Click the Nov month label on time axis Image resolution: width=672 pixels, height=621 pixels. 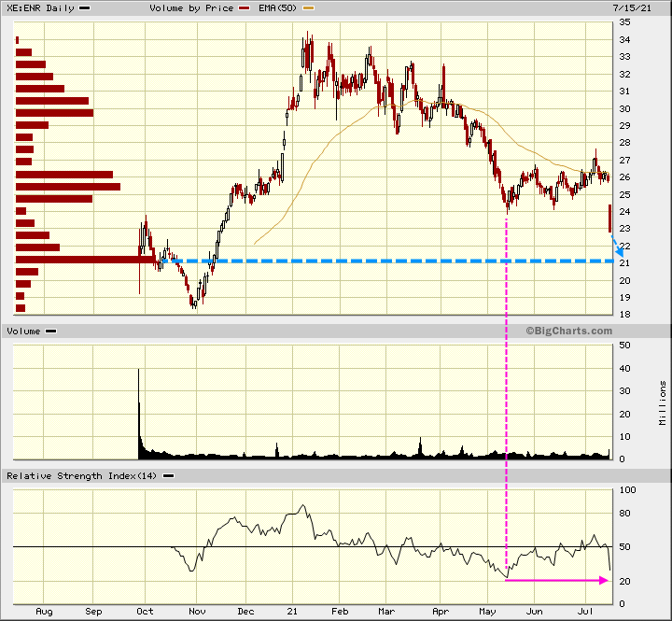click(197, 612)
